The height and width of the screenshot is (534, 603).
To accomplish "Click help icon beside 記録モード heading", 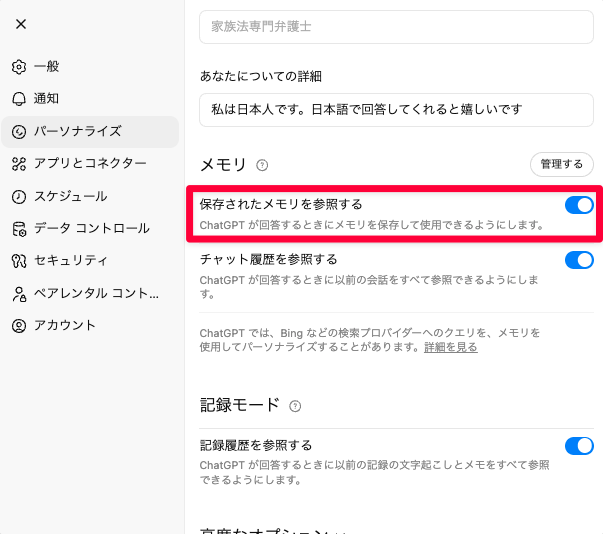I will coord(295,406).
